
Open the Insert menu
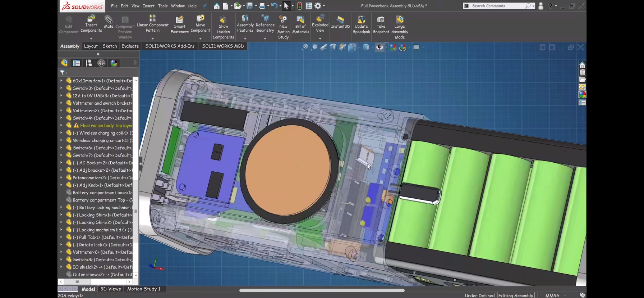(x=148, y=6)
